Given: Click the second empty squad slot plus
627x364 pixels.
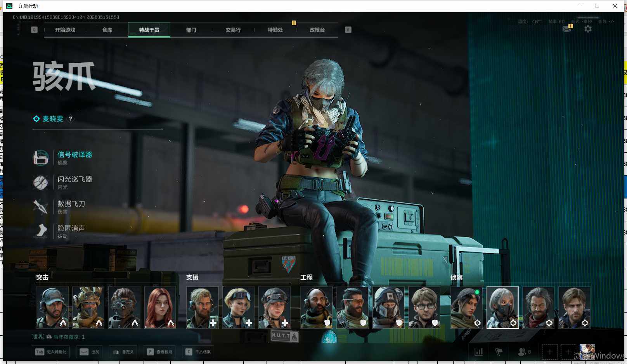Looking at the screenshot, I should pos(568,352).
